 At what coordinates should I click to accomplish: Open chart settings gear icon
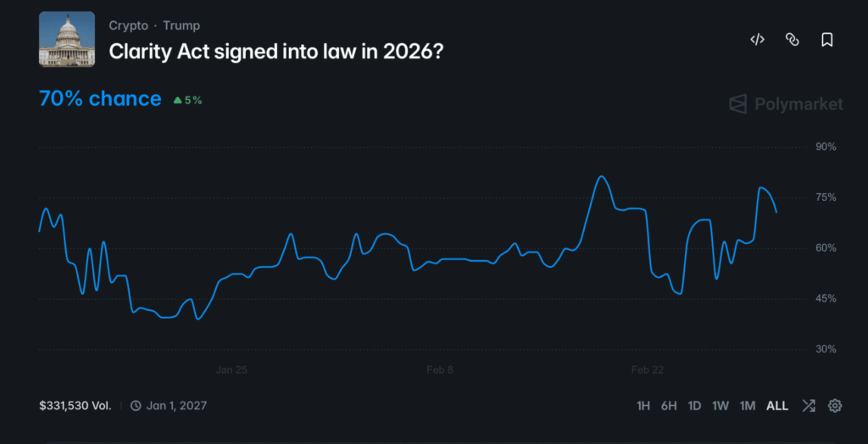pos(835,406)
